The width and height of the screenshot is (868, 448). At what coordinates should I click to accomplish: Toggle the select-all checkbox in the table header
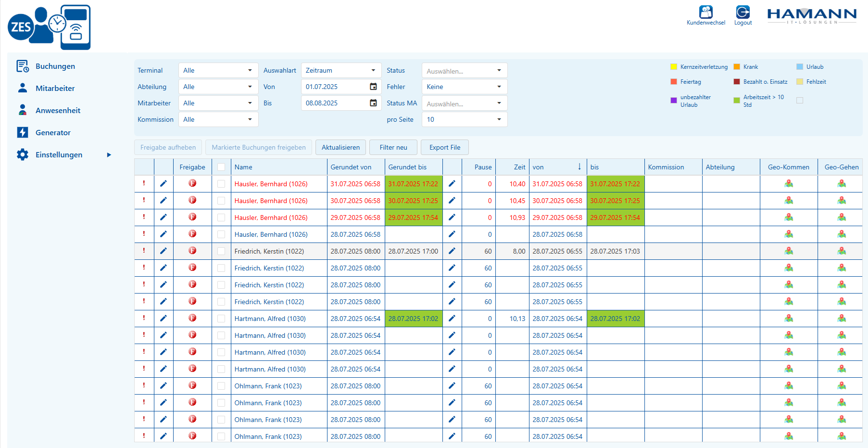[x=221, y=167]
